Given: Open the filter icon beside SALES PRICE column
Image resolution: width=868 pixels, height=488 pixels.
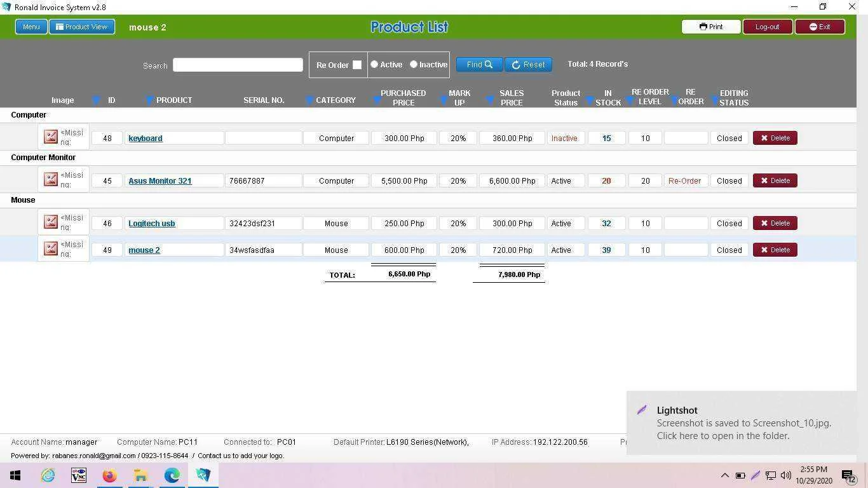Looking at the screenshot, I should (x=490, y=100).
